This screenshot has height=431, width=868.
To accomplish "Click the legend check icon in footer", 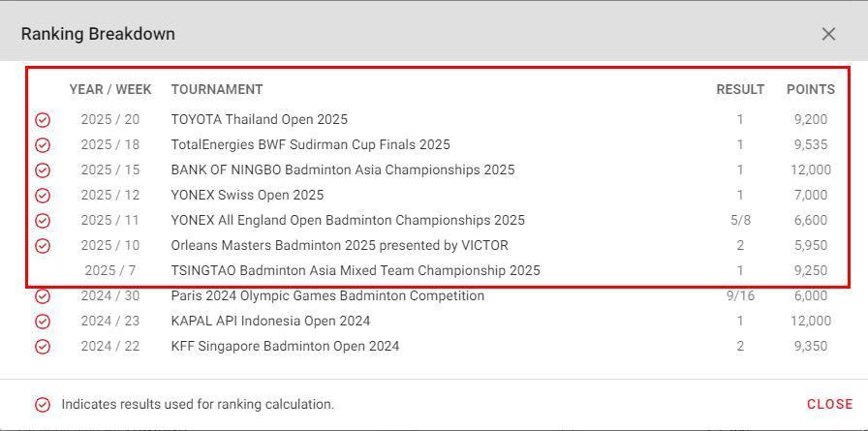I will click(43, 405).
